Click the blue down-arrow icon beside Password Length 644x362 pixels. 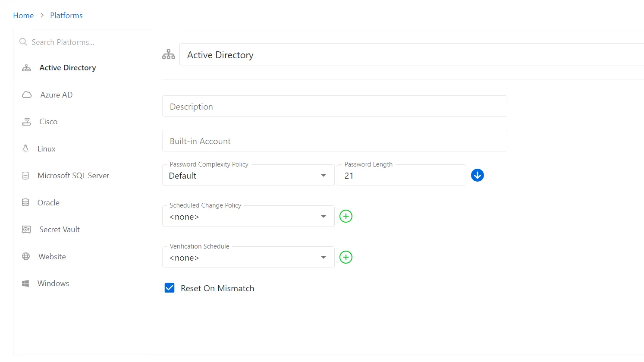click(478, 175)
